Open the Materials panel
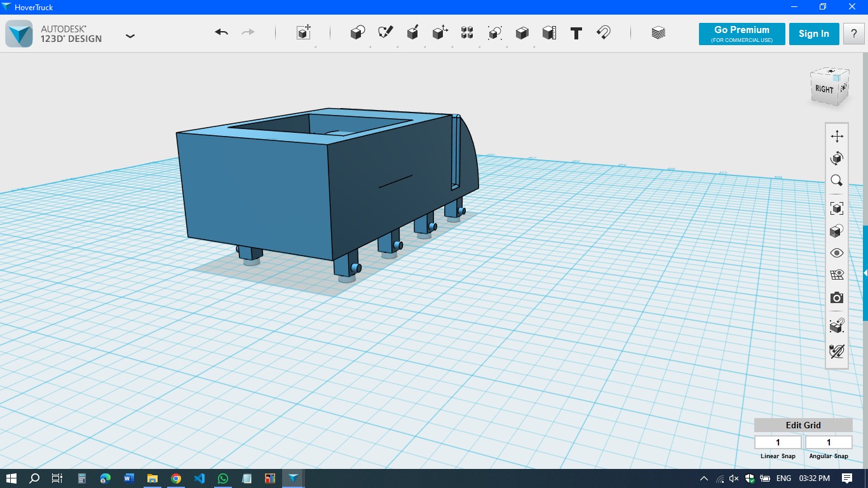This screenshot has height=488, width=868. click(x=658, y=32)
